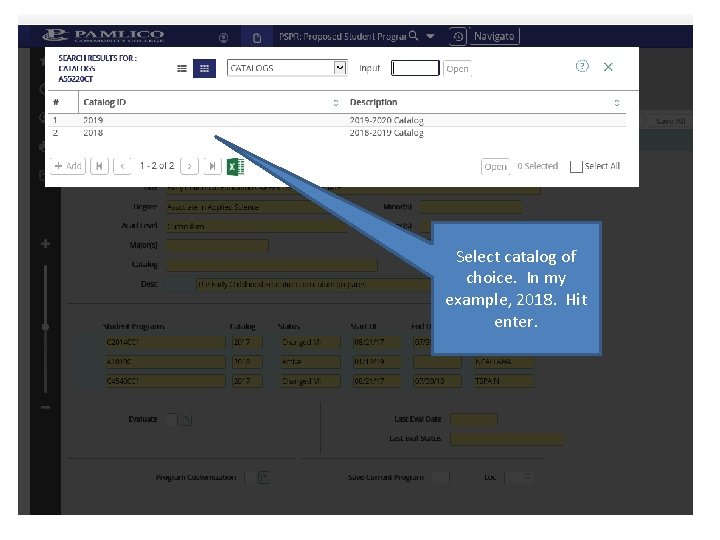Expand the search bar dropdown arrow
Screen dimensions: 720x540
[x=430, y=36]
